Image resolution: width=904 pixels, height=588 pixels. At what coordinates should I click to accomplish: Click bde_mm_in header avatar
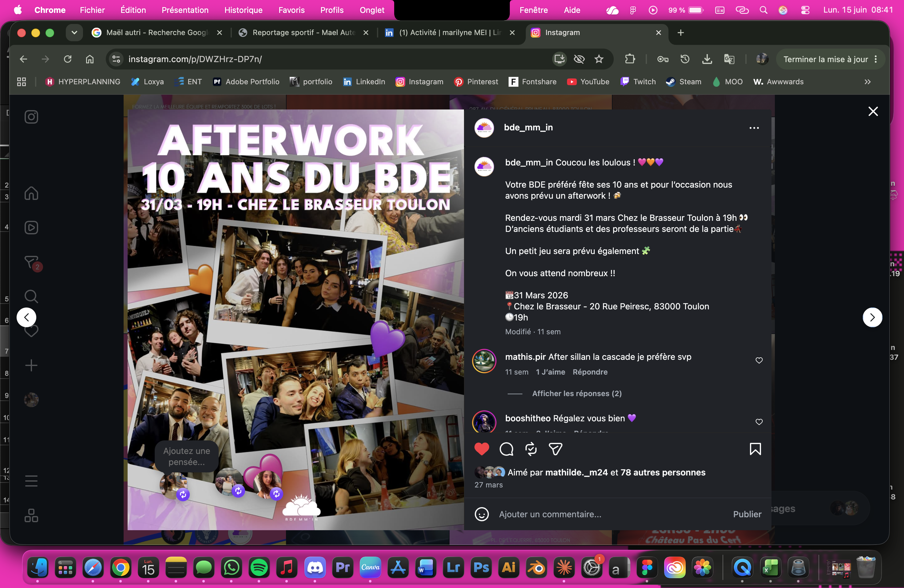pyautogui.click(x=484, y=128)
